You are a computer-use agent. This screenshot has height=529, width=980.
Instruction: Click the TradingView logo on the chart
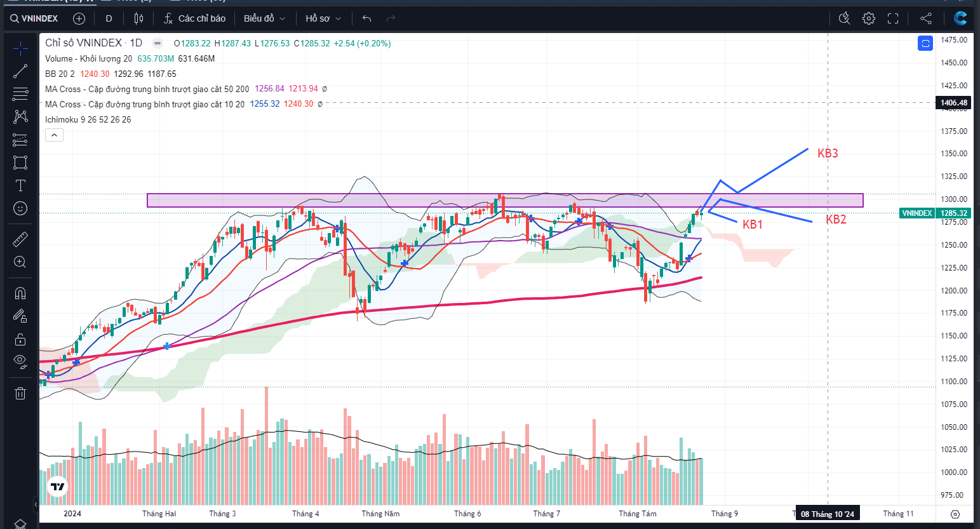point(58,487)
